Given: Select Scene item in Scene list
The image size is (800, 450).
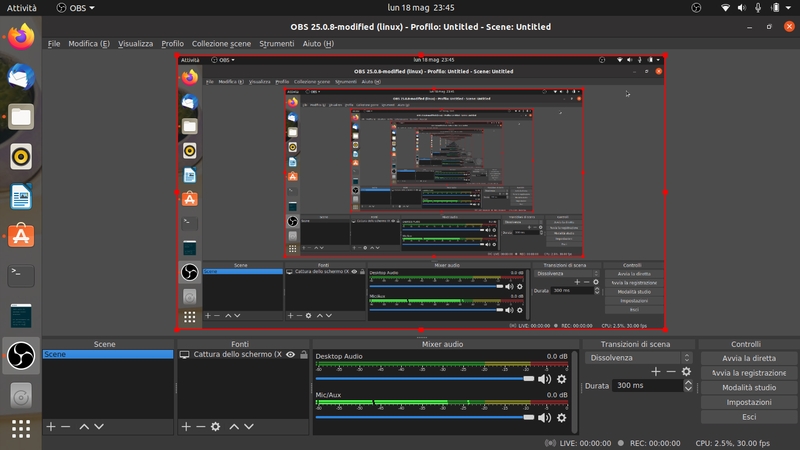Looking at the screenshot, I should [x=108, y=355].
